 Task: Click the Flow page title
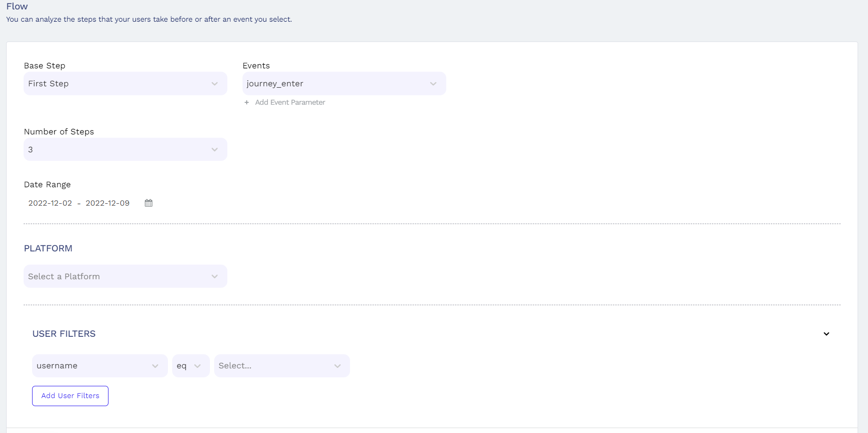point(17,7)
